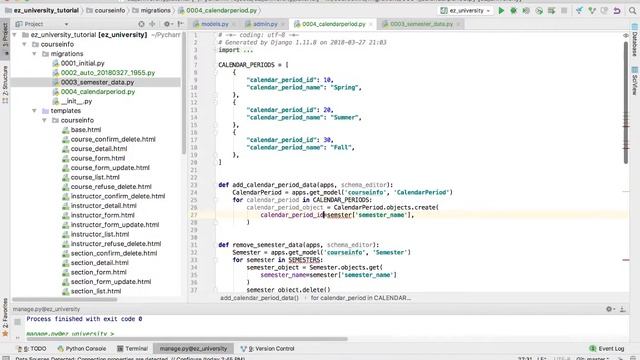The image size is (640, 360).
Task: Click the 0004_calendarperiod.py breadcrumb in navigation bar
Action: coord(218,11)
